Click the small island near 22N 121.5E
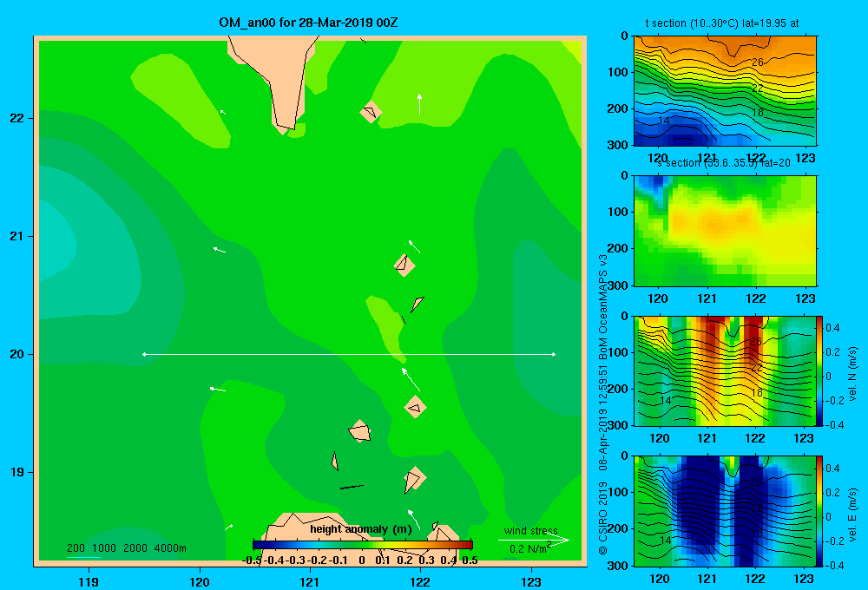 (x=371, y=112)
